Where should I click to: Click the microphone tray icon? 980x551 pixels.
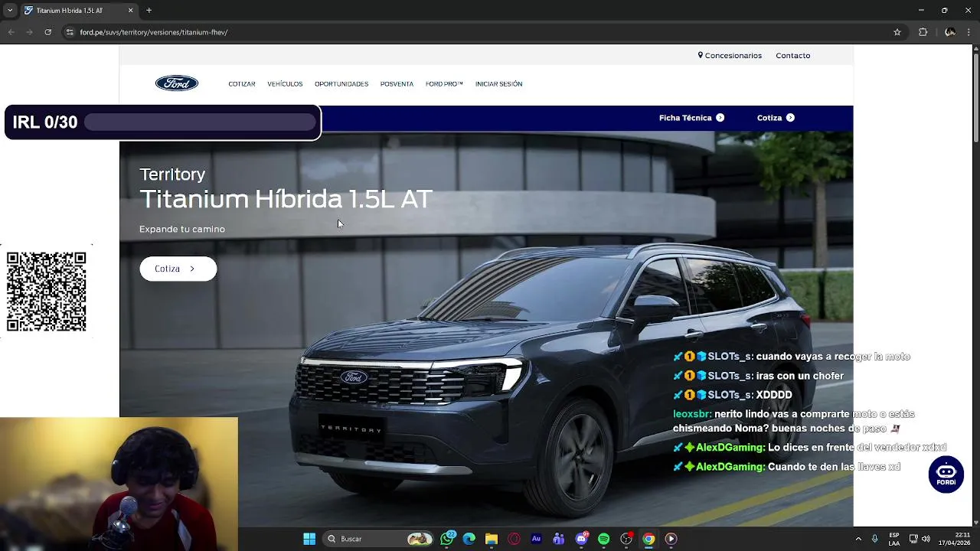(x=874, y=539)
